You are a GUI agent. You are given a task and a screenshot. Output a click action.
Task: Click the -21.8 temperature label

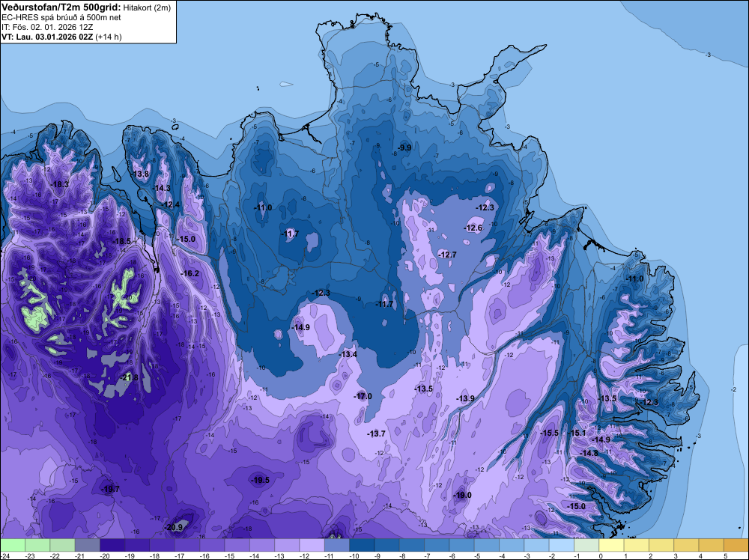click(x=129, y=377)
